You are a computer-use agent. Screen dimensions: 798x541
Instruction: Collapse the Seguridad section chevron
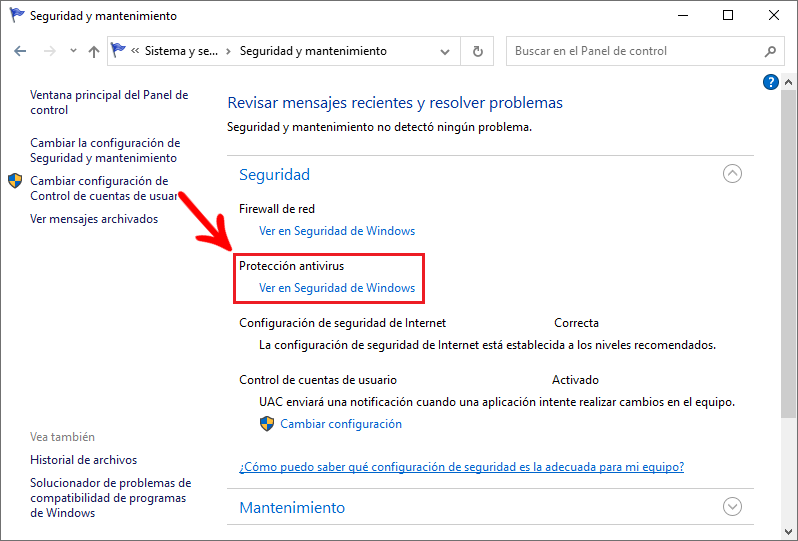732,174
